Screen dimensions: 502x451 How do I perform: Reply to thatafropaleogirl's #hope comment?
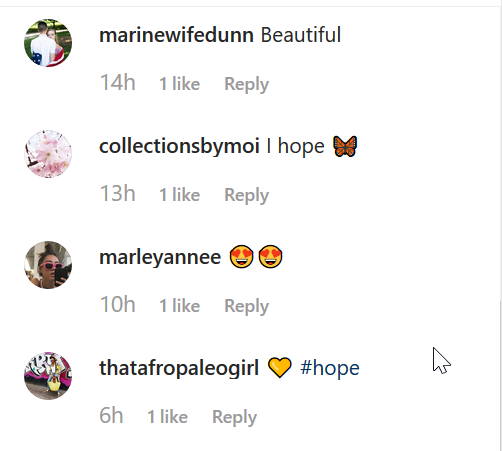[234, 417]
